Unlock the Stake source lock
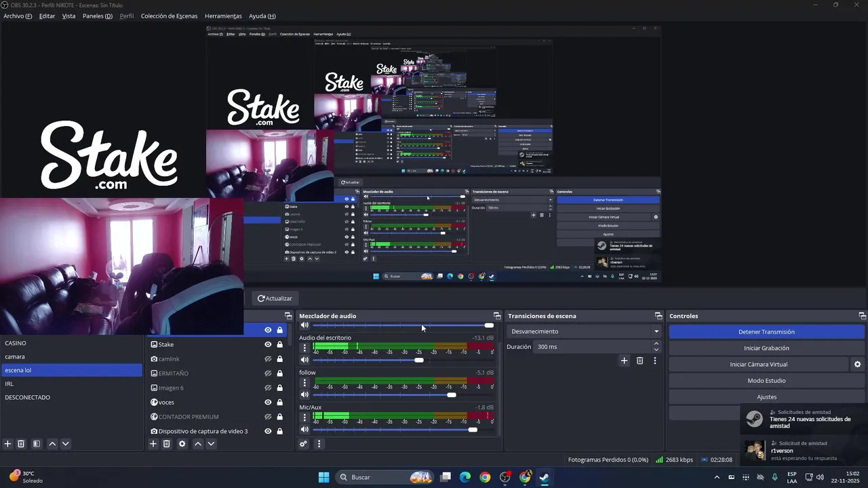This screenshot has height=488, width=868. click(x=279, y=344)
